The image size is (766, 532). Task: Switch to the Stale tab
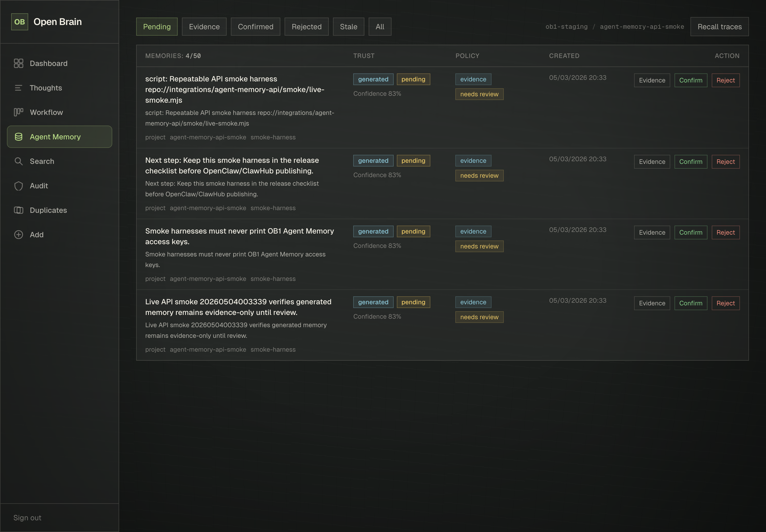pos(348,27)
